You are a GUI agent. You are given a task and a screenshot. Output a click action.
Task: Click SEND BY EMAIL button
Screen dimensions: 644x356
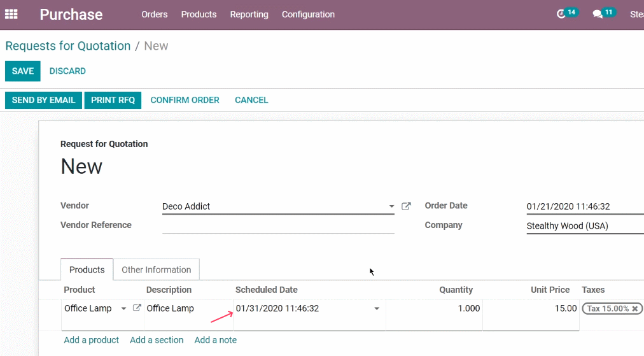point(43,101)
